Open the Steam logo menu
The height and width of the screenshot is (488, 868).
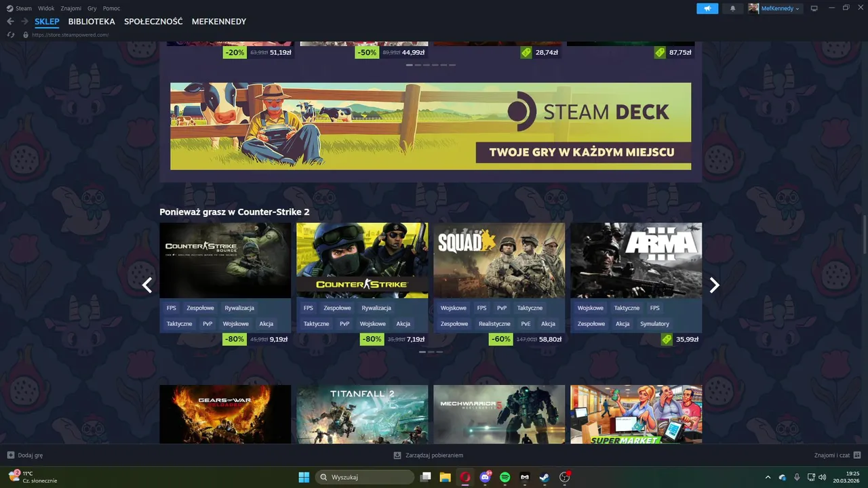pyautogui.click(x=19, y=8)
